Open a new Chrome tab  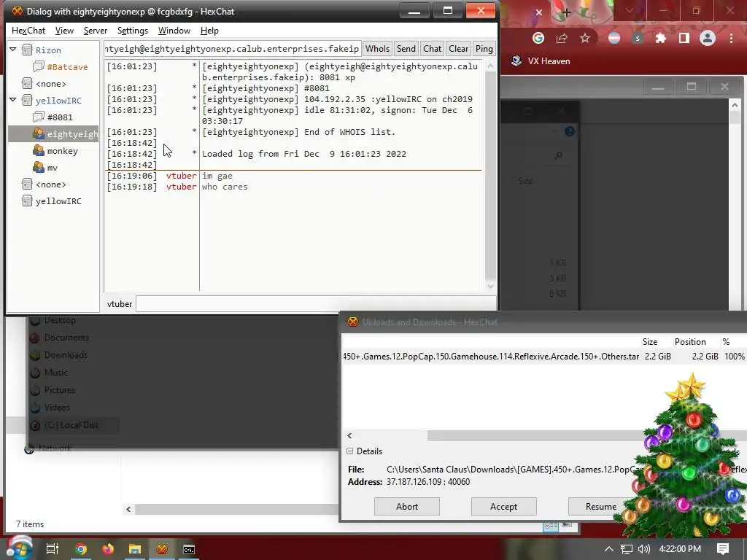(x=566, y=13)
